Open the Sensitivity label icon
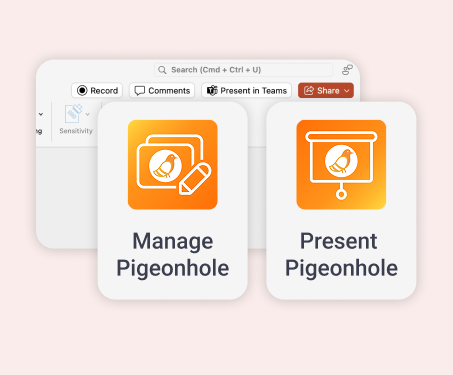 74,113
